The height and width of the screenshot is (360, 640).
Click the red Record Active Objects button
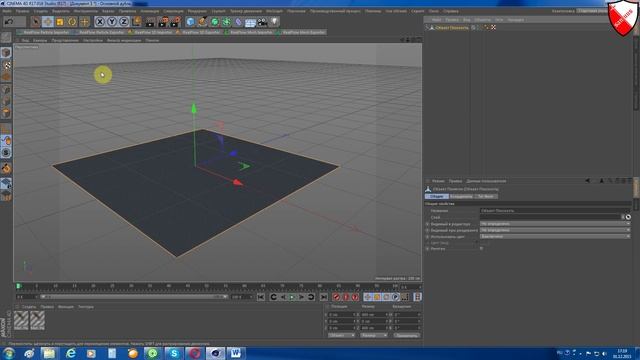337,297
